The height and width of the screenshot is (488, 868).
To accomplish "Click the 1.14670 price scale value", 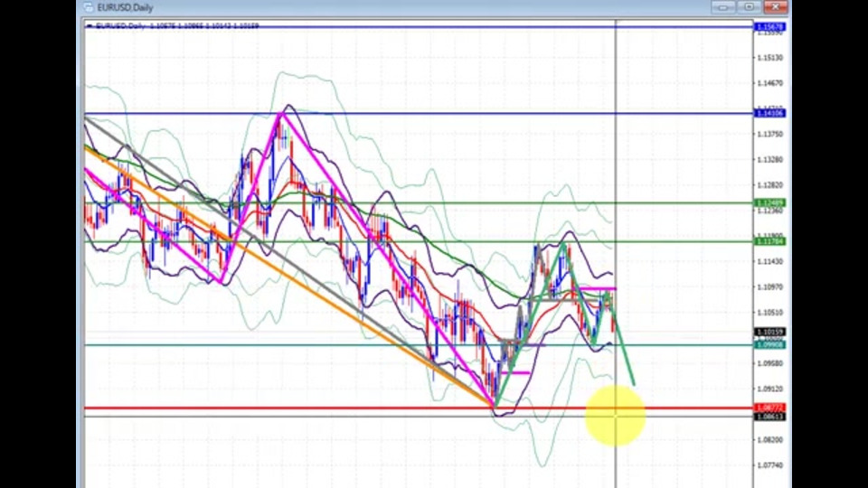I will coord(770,83).
